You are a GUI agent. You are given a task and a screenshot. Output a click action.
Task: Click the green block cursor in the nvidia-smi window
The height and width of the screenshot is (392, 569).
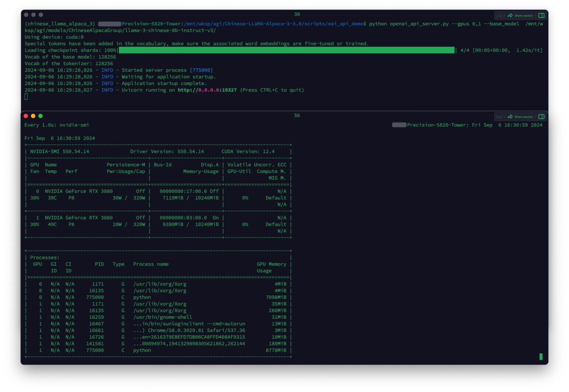point(541,357)
